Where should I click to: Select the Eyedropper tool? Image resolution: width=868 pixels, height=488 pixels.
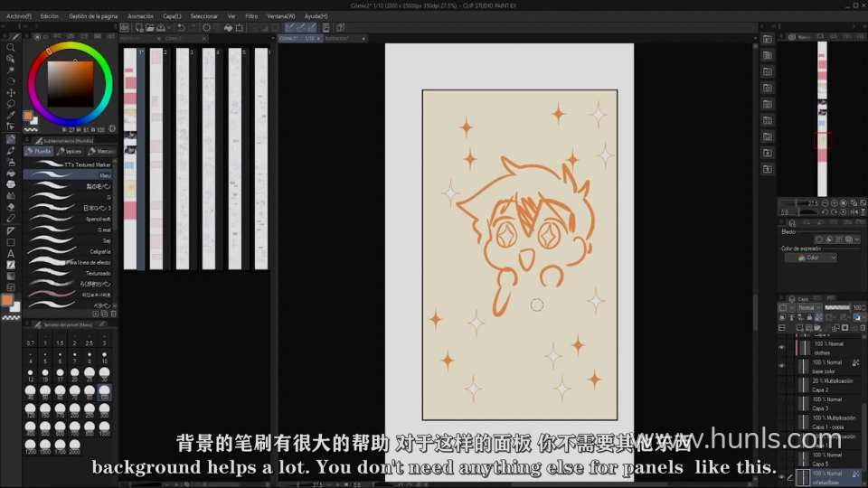click(11, 115)
